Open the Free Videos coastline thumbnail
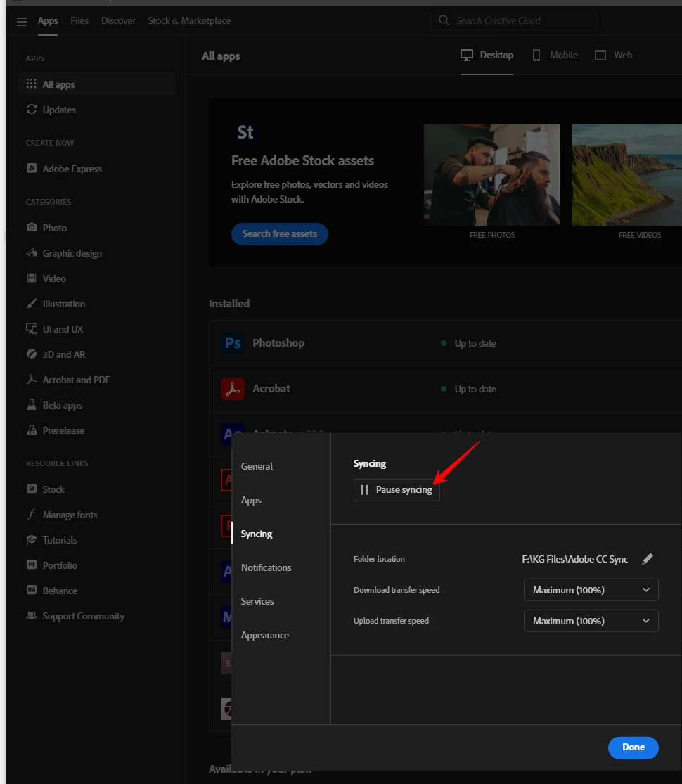The image size is (682, 784). click(x=626, y=174)
